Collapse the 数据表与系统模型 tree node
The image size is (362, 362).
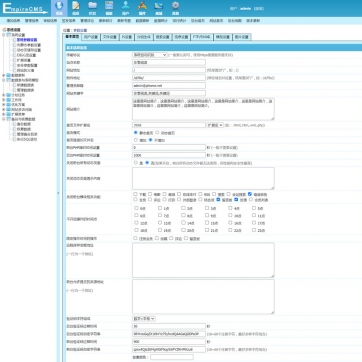[4, 80]
